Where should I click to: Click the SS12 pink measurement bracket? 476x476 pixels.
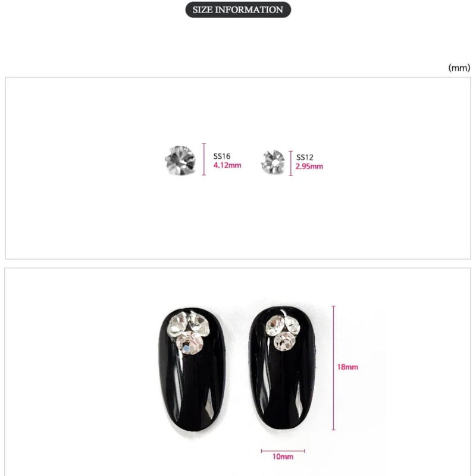tap(291, 163)
